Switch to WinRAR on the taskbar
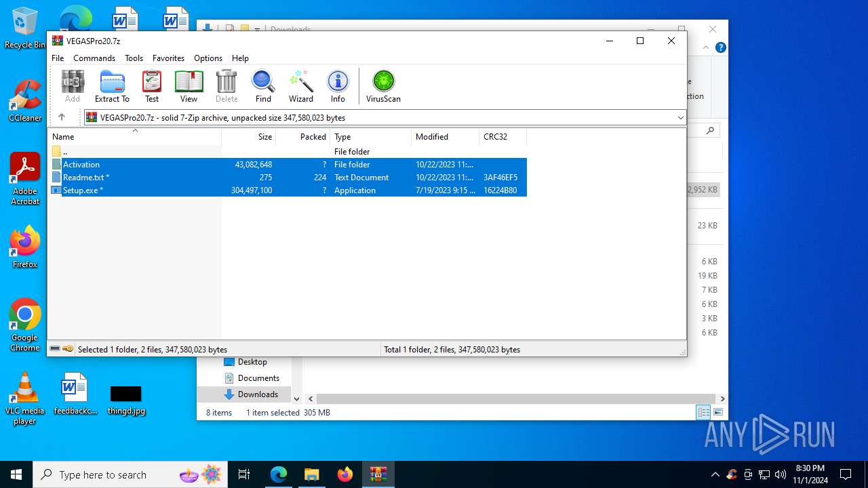868x488 pixels. click(378, 474)
